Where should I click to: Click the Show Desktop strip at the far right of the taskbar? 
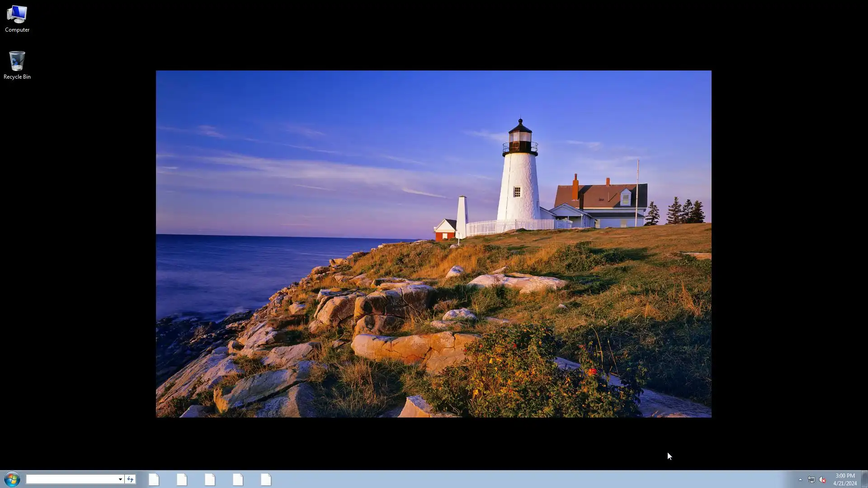864,479
